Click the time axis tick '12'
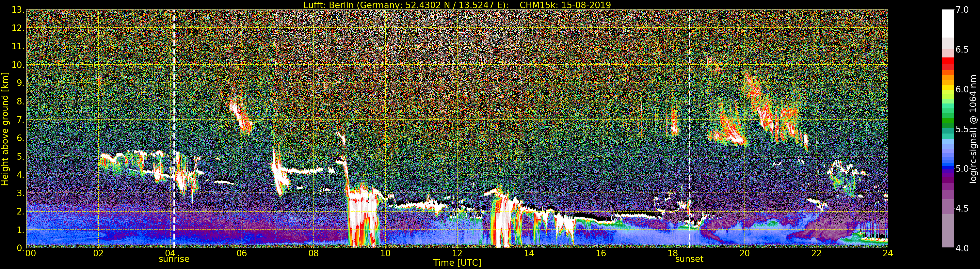 point(457,253)
